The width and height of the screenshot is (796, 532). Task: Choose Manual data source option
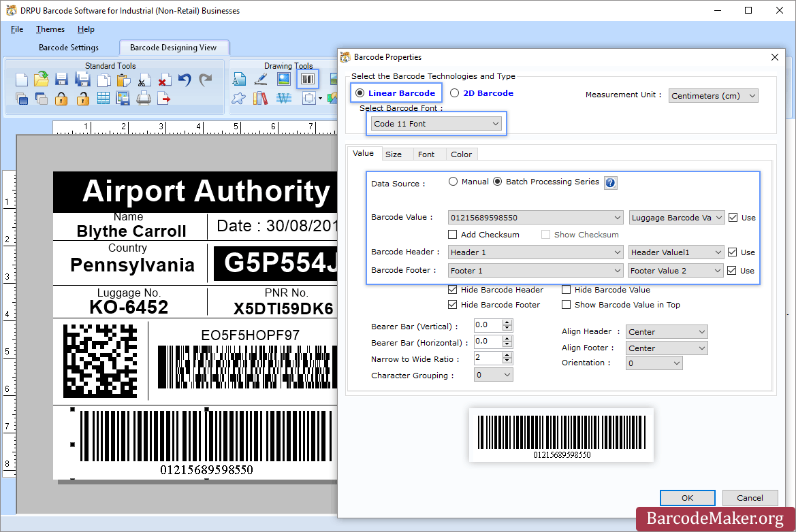point(453,182)
